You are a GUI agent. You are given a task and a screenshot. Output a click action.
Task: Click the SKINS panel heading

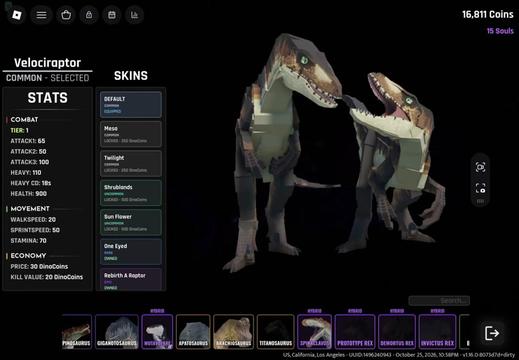point(131,76)
